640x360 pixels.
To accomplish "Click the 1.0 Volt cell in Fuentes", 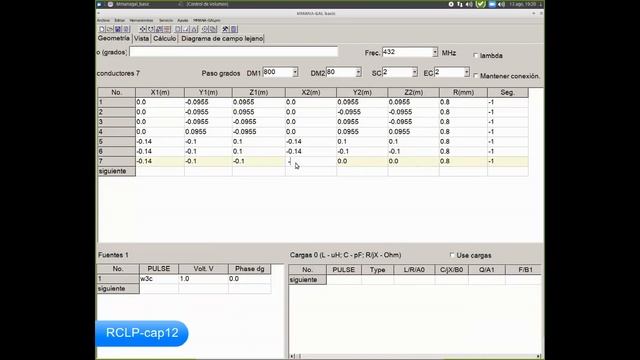I will point(203,279).
